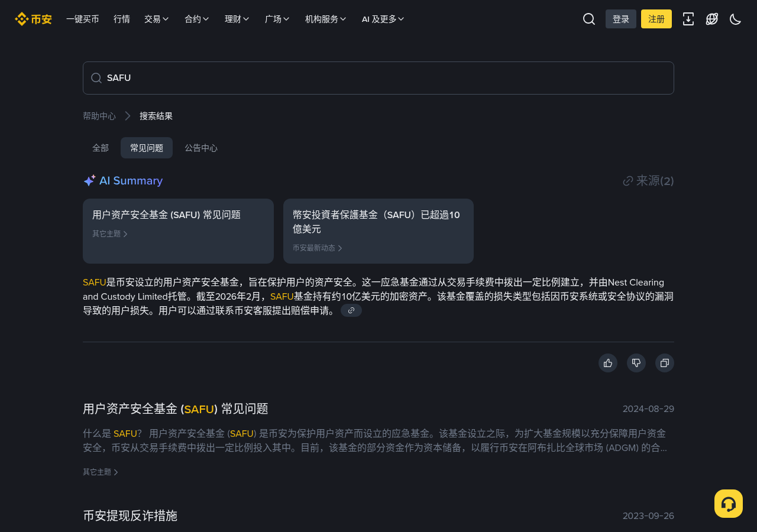Open the search magnifier in the top bar
This screenshot has height=532, width=757.
(x=589, y=19)
